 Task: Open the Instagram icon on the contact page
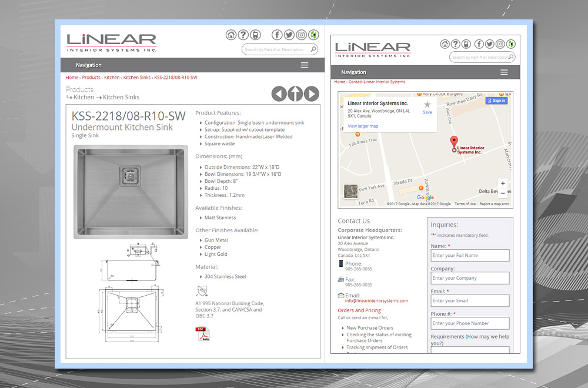(x=500, y=44)
